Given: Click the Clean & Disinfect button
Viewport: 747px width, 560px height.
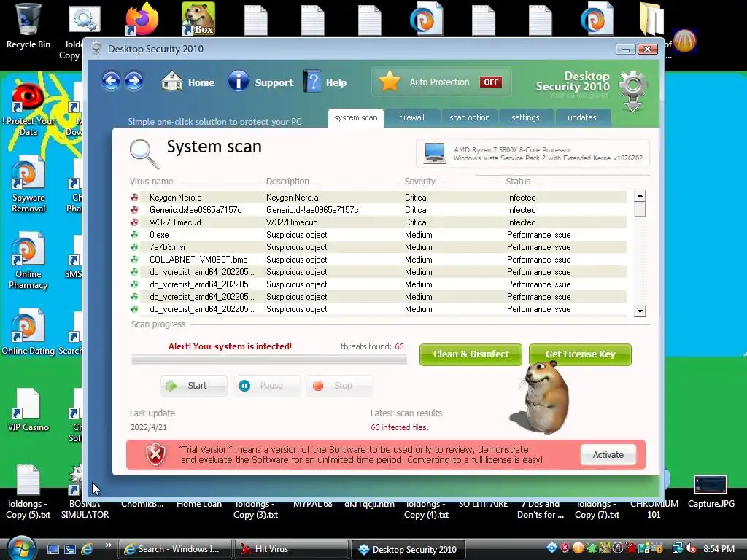Looking at the screenshot, I should click(471, 354).
